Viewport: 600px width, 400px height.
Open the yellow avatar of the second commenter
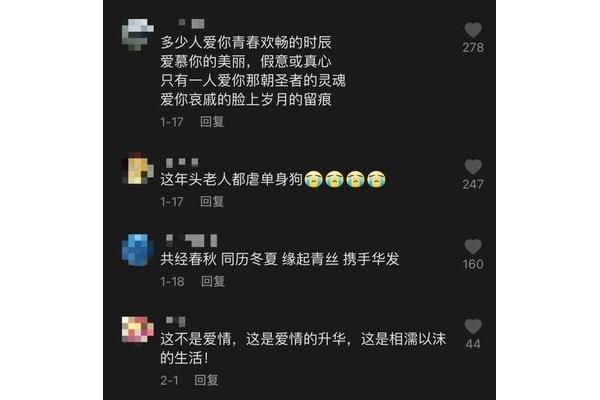pyautogui.click(x=138, y=168)
